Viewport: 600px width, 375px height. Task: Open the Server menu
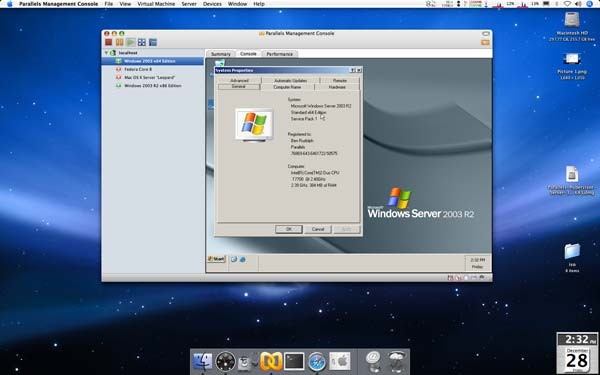189,4
